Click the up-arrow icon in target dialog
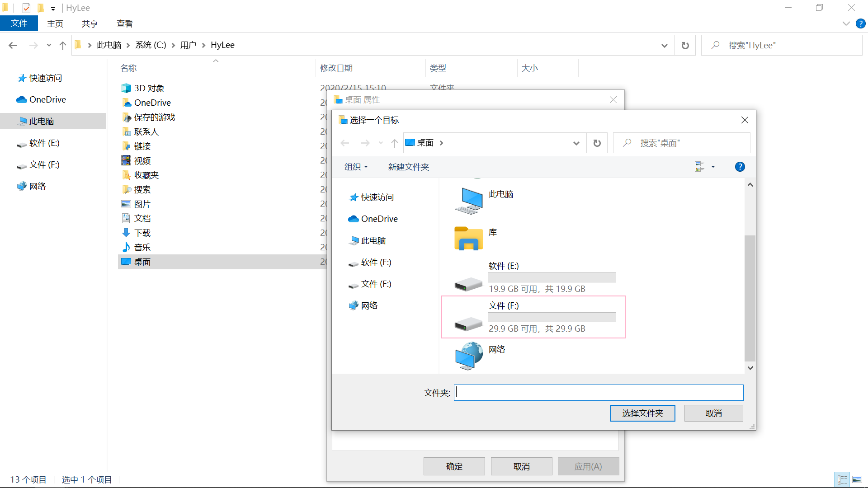This screenshot has width=868, height=488. pyautogui.click(x=394, y=143)
